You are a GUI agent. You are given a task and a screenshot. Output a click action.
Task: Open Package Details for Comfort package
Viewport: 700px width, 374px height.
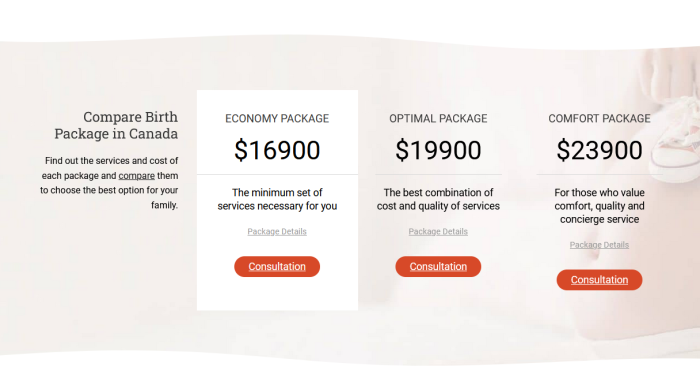click(x=599, y=245)
